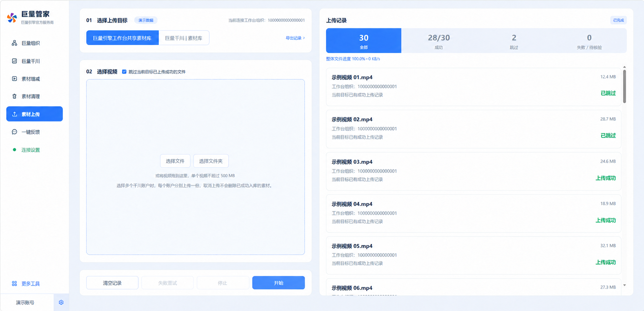Click 上传成功 status of 示例视频 04.mp4

[x=605, y=220]
